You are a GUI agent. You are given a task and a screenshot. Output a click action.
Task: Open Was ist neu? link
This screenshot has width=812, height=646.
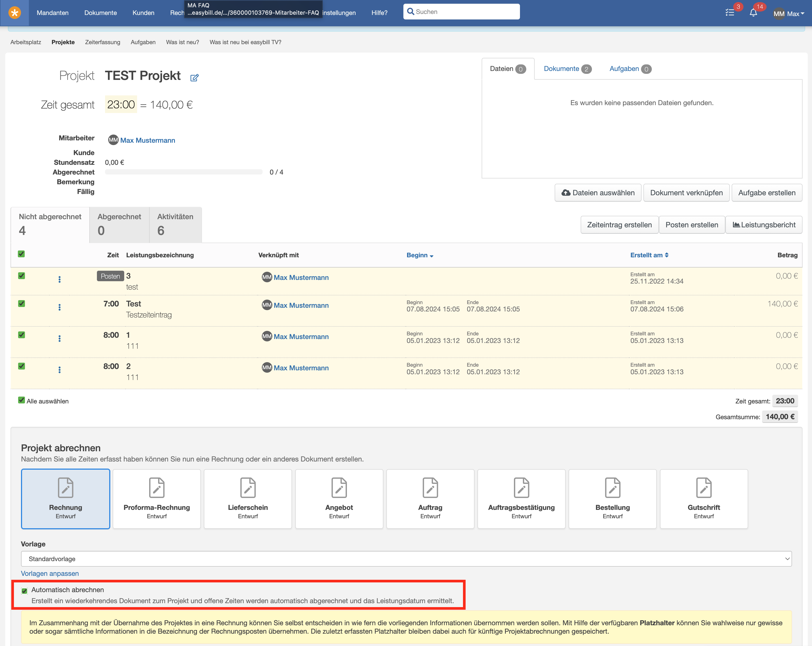coord(183,42)
